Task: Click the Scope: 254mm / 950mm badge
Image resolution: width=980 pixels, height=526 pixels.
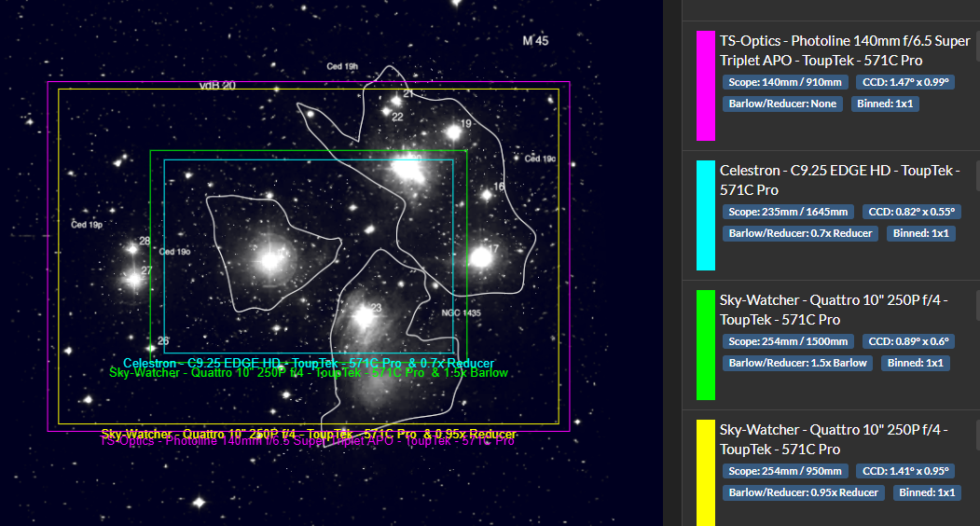Action: point(785,470)
